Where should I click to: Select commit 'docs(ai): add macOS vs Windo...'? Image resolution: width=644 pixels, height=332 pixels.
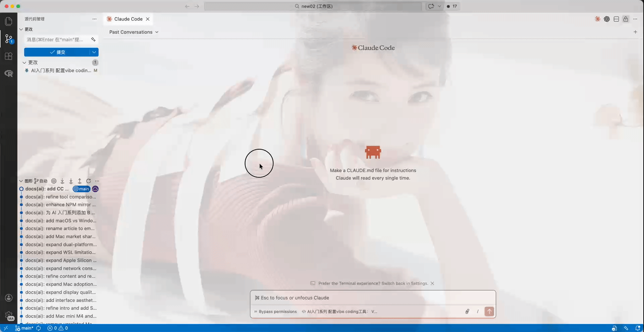(x=61, y=221)
